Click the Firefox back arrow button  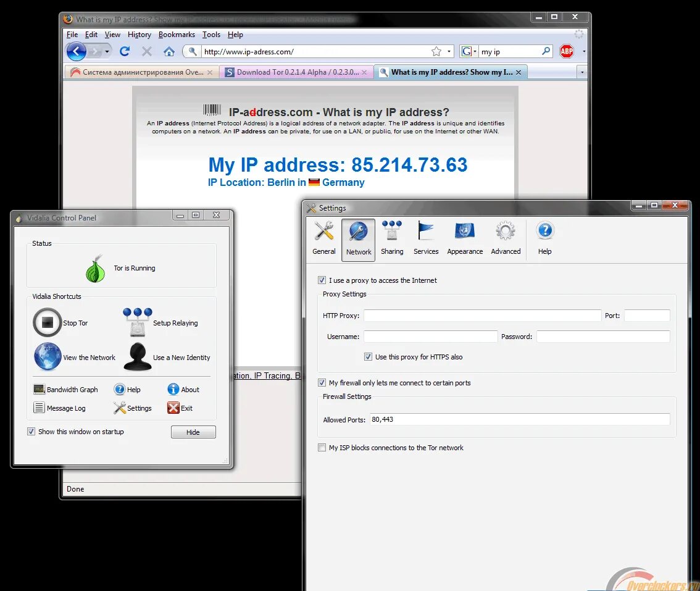[77, 52]
